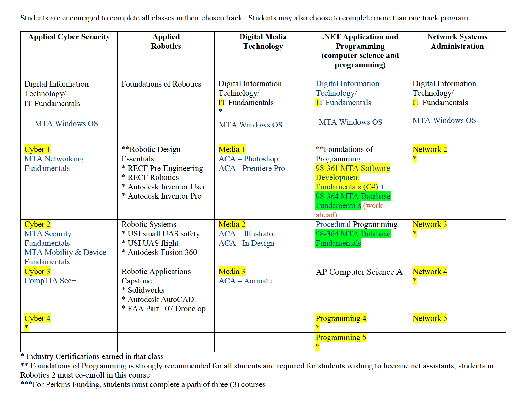532x409 pixels.
Task: Click 'ACA - Premiere Pro' text
Action: pyautogui.click(x=252, y=168)
